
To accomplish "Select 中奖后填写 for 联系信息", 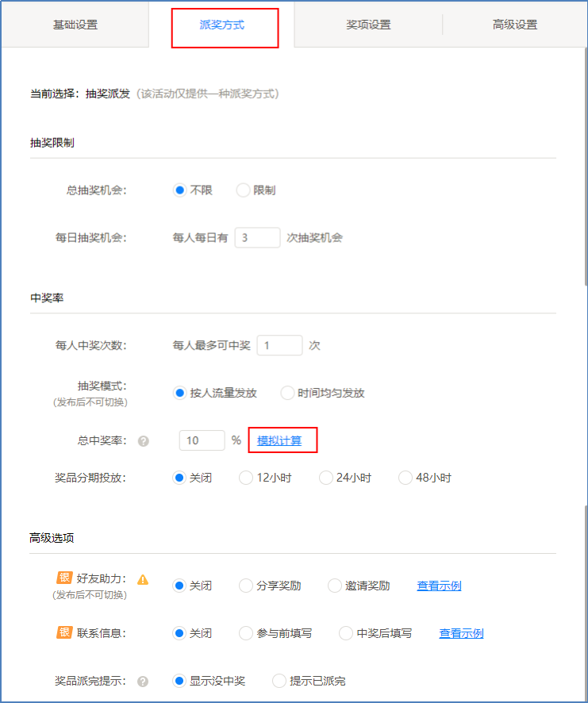I will (x=346, y=633).
